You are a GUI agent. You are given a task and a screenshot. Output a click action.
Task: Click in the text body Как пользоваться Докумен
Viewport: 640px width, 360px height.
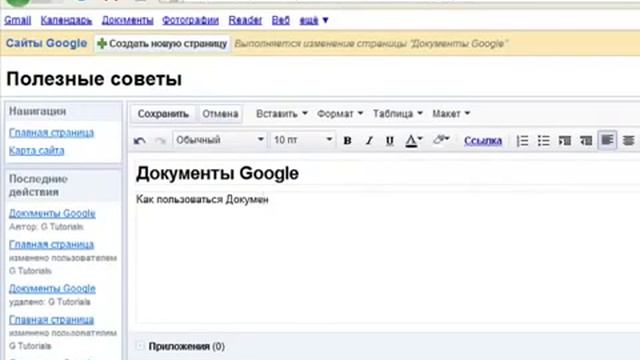(202, 199)
